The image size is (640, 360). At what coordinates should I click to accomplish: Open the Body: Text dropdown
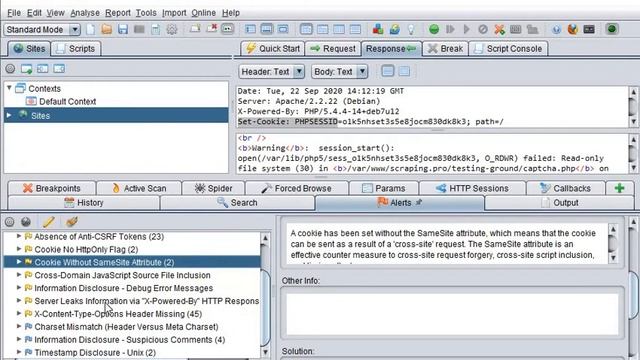click(x=339, y=72)
